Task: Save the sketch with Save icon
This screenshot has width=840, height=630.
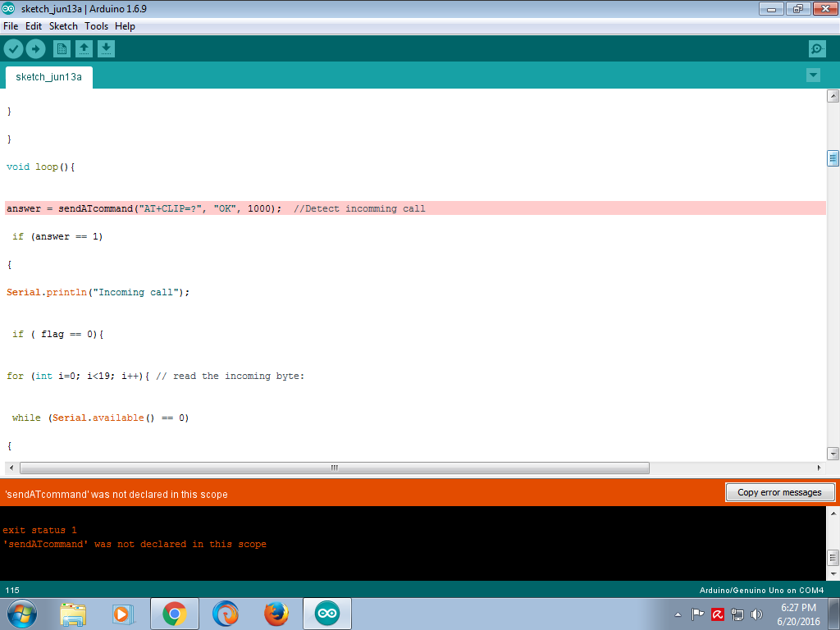Action: (106, 49)
